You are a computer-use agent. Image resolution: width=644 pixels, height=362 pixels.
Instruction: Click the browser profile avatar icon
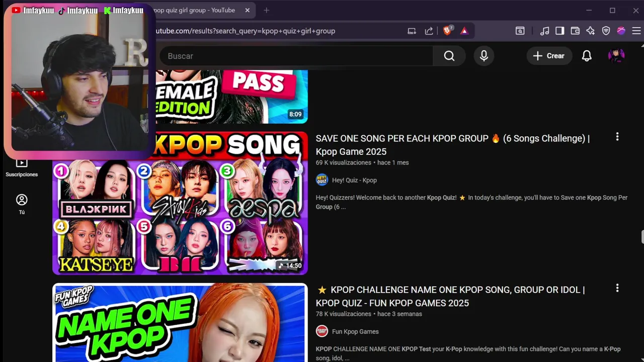[x=621, y=31]
